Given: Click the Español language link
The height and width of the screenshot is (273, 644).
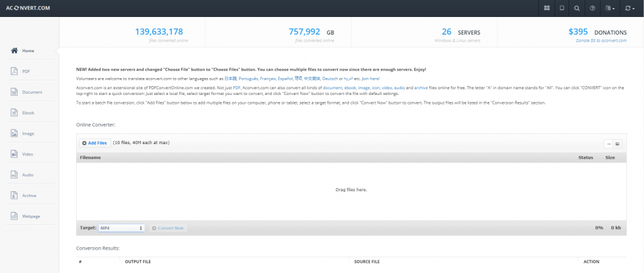Looking at the screenshot, I should 285,79.
